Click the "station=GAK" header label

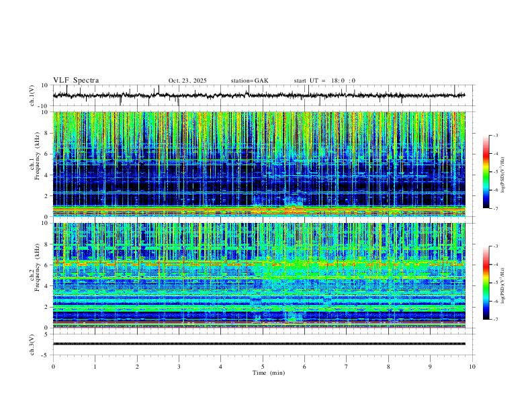pos(249,81)
